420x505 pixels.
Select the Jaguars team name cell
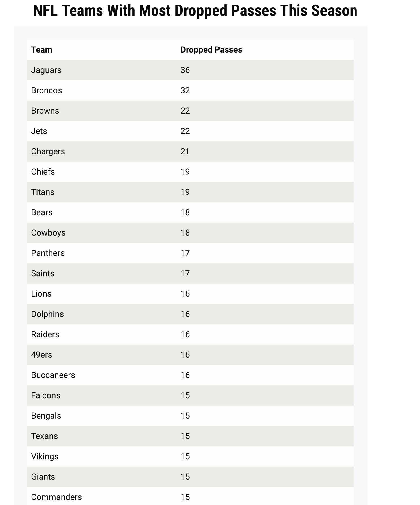(x=46, y=70)
